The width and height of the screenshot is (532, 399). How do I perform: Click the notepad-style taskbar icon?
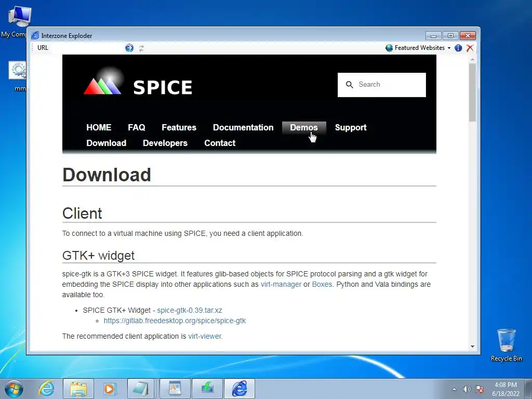tap(141, 389)
